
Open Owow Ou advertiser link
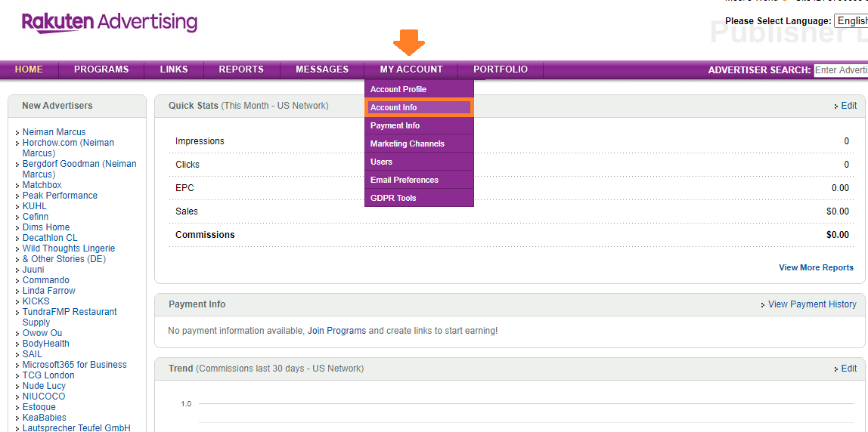tap(42, 333)
